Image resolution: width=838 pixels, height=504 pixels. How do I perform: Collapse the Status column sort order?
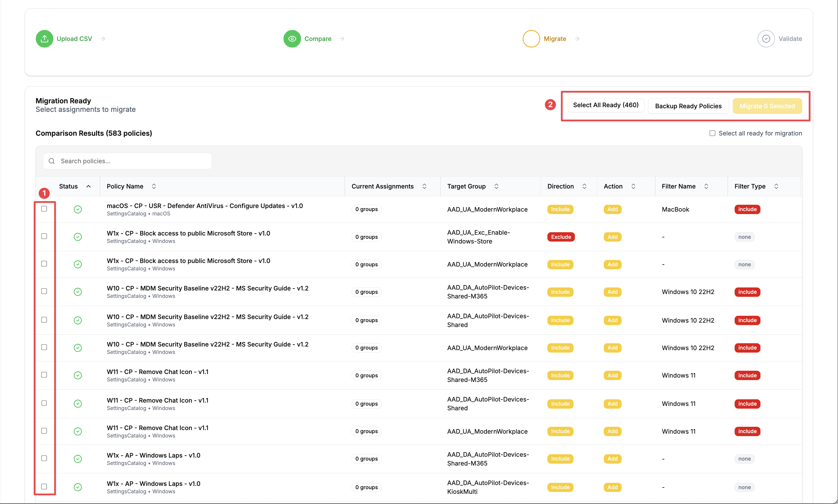coord(89,186)
